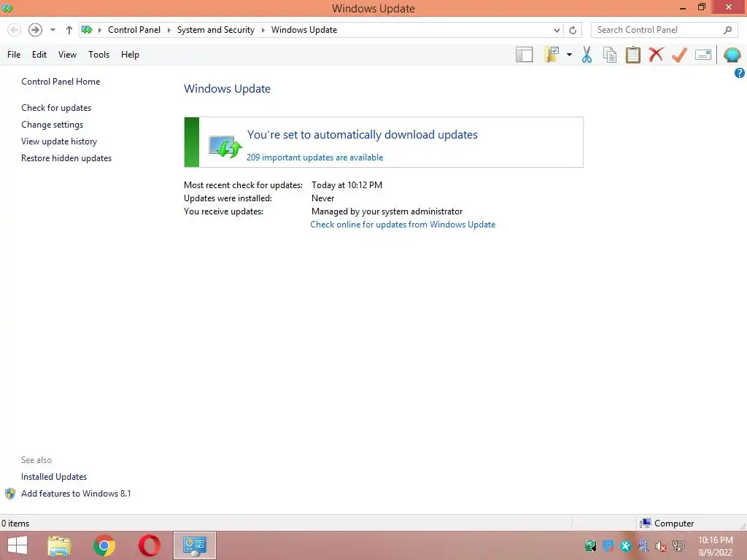Click the Windows Update shield arrows icon
747x560 pixels.
pos(225,147)
